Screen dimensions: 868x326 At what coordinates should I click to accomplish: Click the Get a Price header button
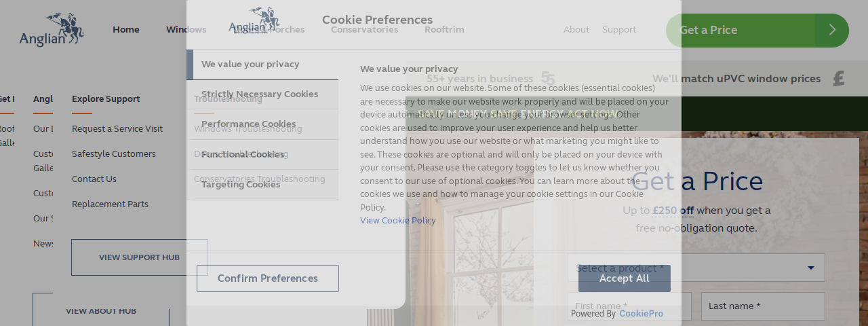[757, 30]
